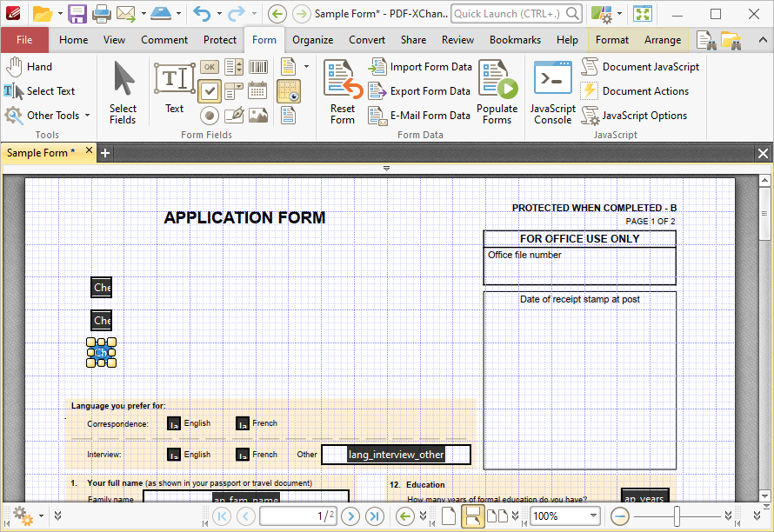Expand the UI options dropdown arrow at top right

pos(619,14)
